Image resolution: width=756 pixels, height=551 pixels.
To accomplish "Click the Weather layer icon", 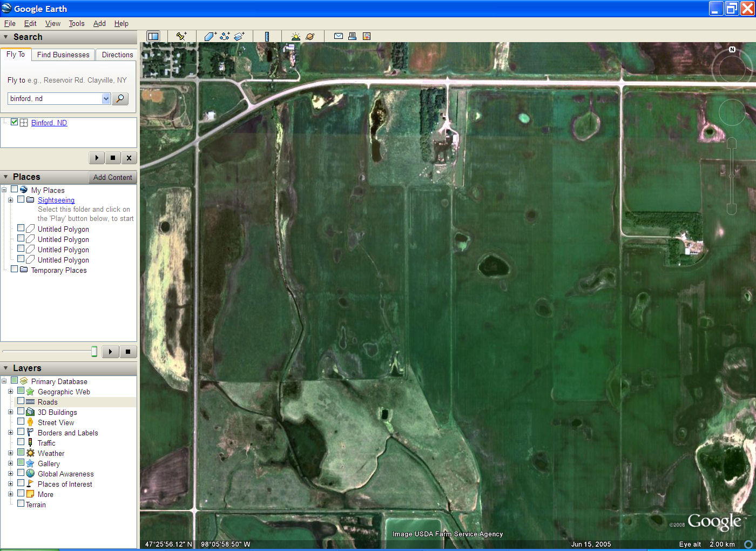I will click(x=30, y=453).
